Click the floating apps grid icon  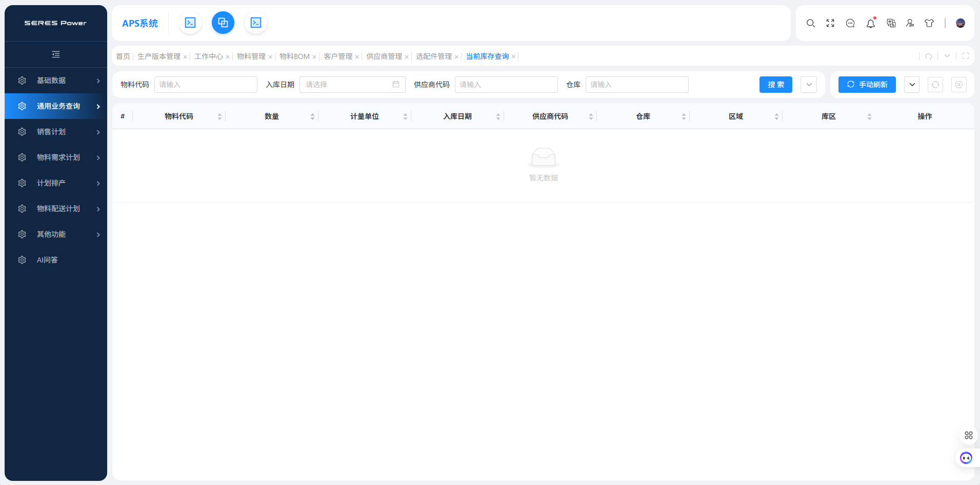pyautogui.click(x=969, y=435)
